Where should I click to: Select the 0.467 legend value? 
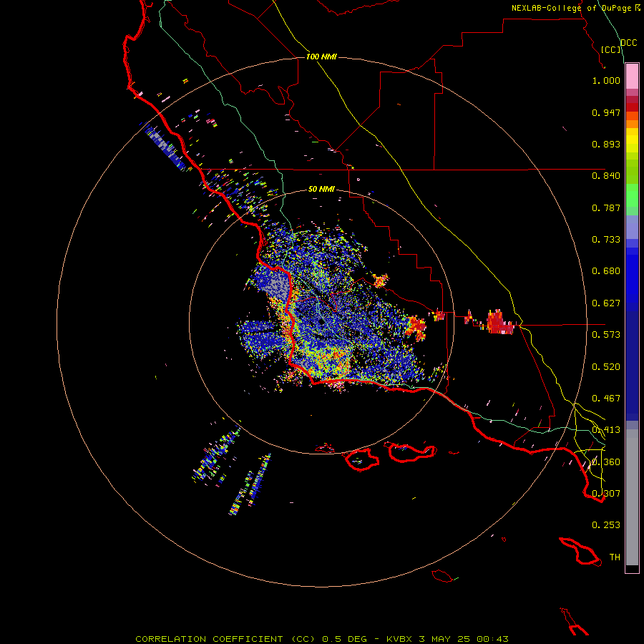(x=606, y=399)
